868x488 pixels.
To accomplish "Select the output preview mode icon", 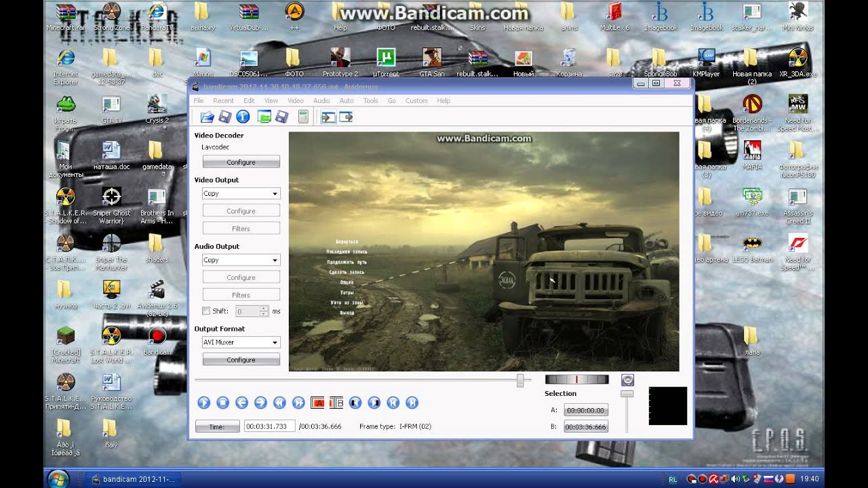I will 346,117.
